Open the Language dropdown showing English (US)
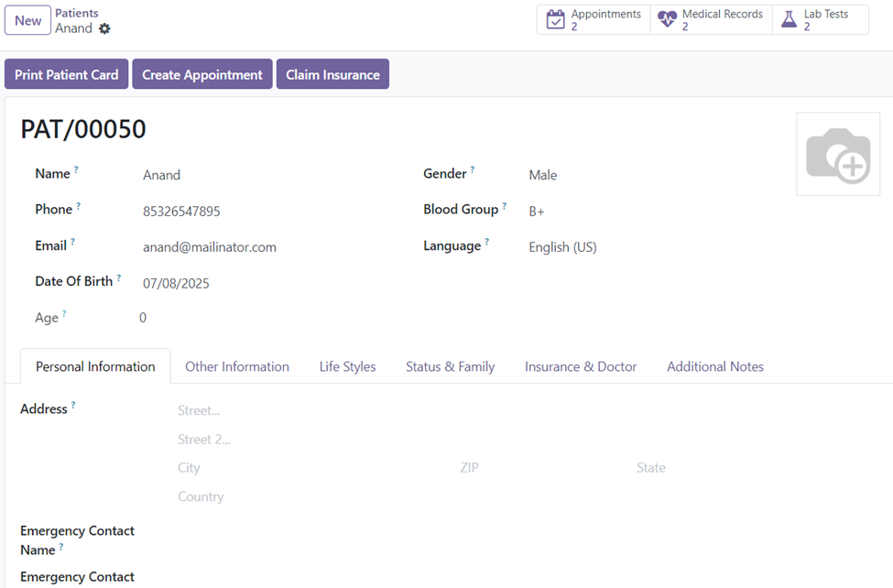893x588 pixels. pos(561,246)
